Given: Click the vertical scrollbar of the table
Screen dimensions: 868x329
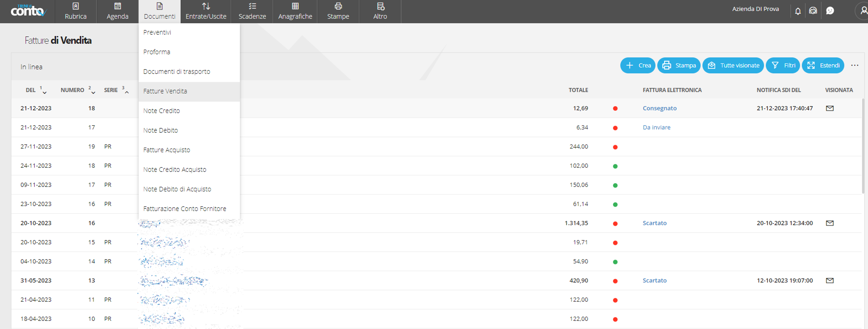Looking at the screenshot, I should (863, 146).
